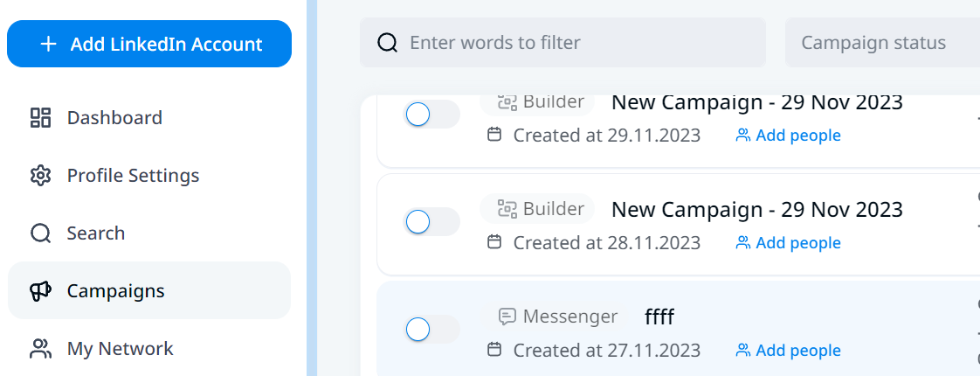This screenshot has width=980, height=376.
Task: Click the Search magnifier icon in sidebar
Action: [40, 233]
